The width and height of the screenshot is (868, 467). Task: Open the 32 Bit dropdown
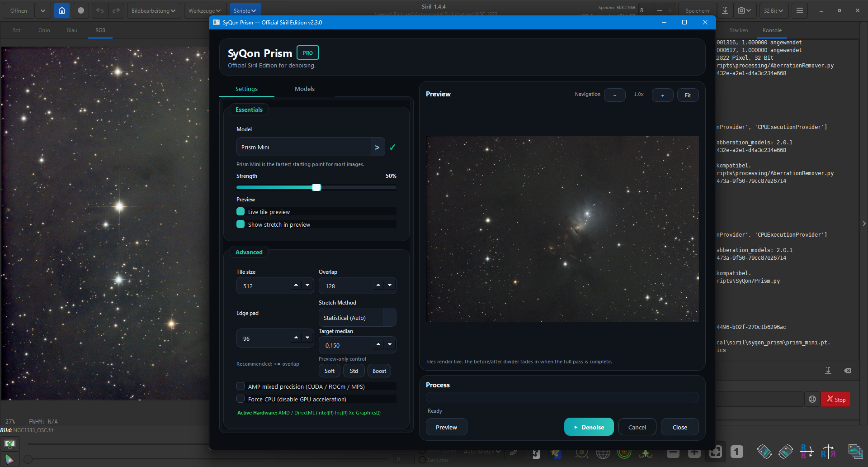coord(774,10)
